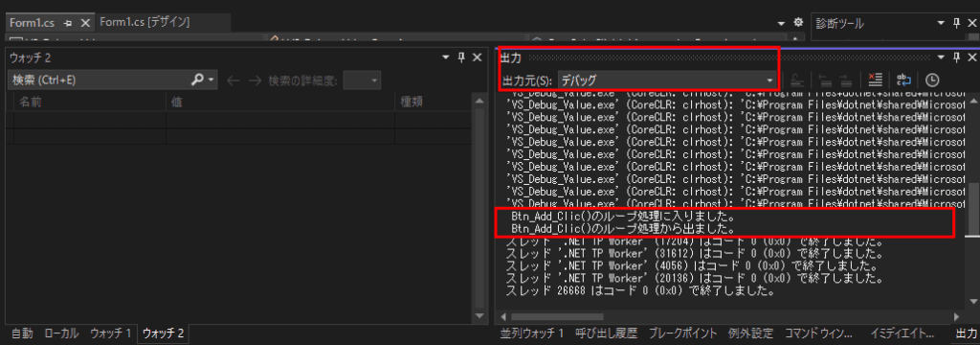Go to next message in Output
This screenshot has width=980, height=345.
pos(845,80)
